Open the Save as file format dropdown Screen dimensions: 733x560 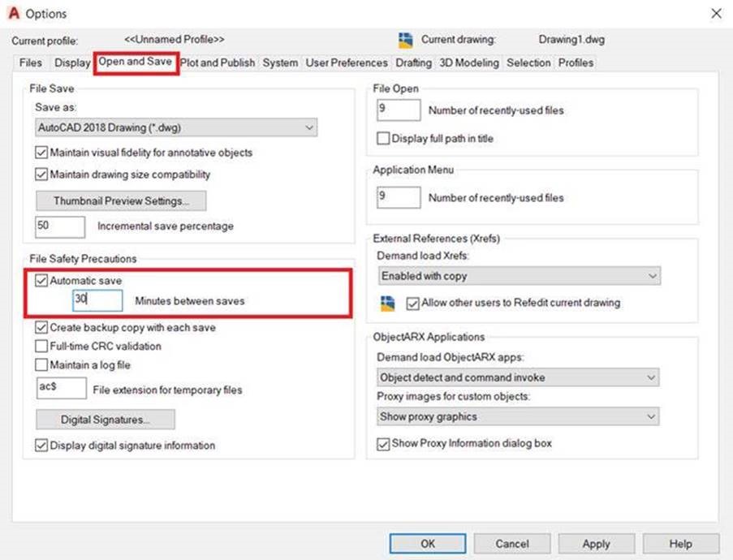coord(176,127)
